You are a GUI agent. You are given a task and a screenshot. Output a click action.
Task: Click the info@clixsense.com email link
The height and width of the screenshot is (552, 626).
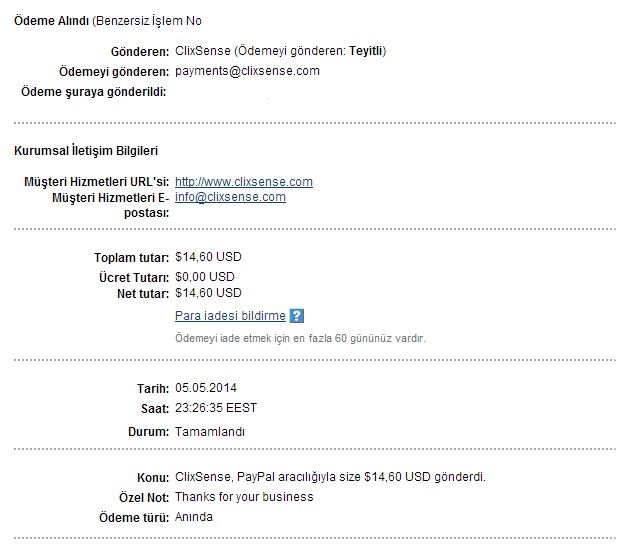pos(230,197)
